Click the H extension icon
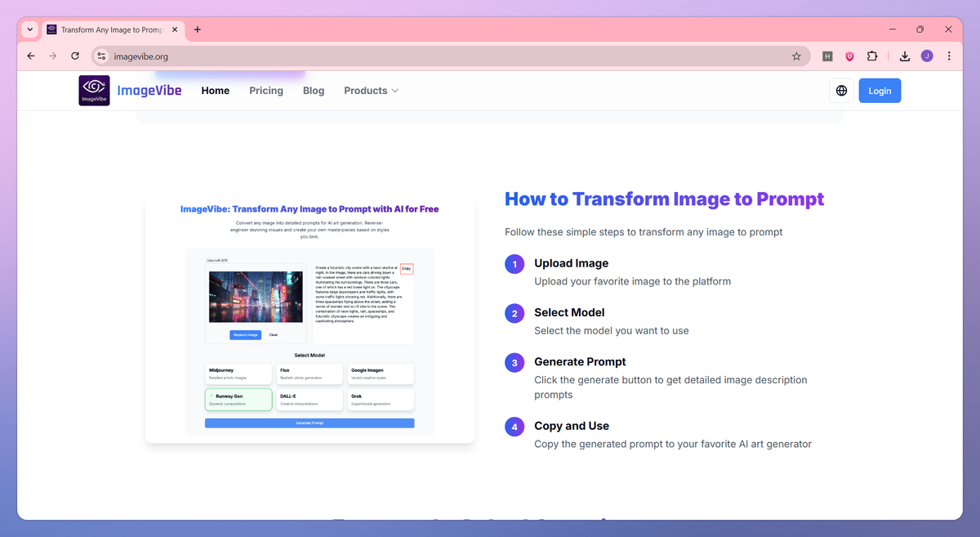 click(827, 56)
